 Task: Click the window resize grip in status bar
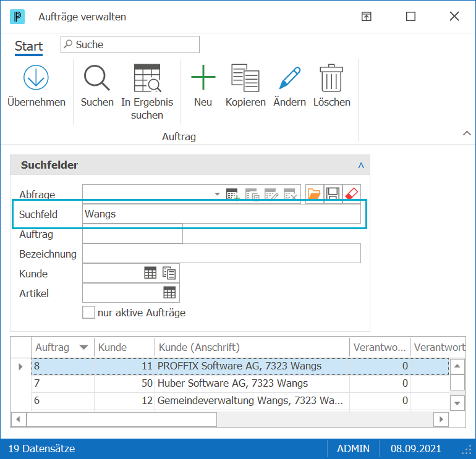pos(467,450)
